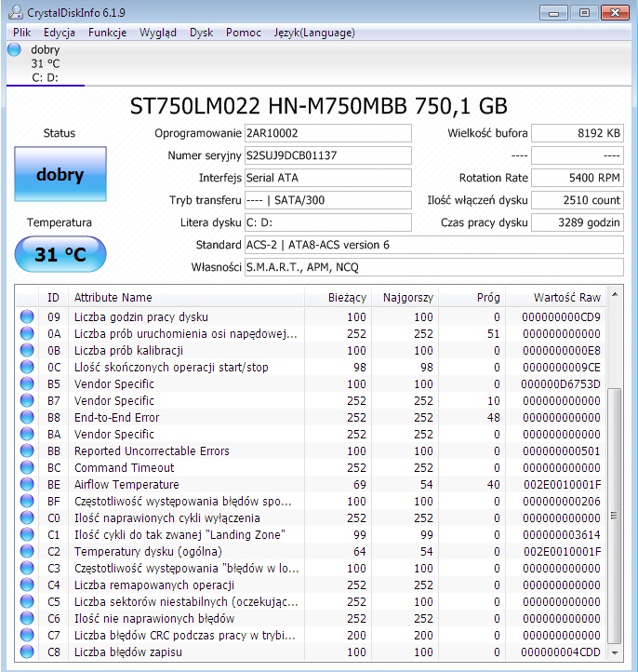Image resolution: width=638 pixels, height=672 pixels.
Task: Click the status orb for Liczba błędów zapisu
Action: point(27,652)
